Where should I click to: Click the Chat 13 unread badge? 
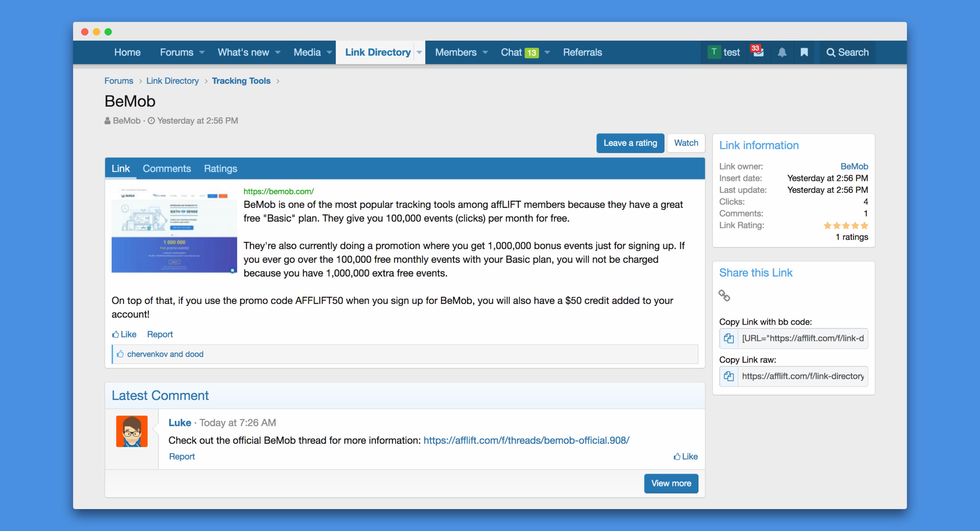tap(532, 53)
